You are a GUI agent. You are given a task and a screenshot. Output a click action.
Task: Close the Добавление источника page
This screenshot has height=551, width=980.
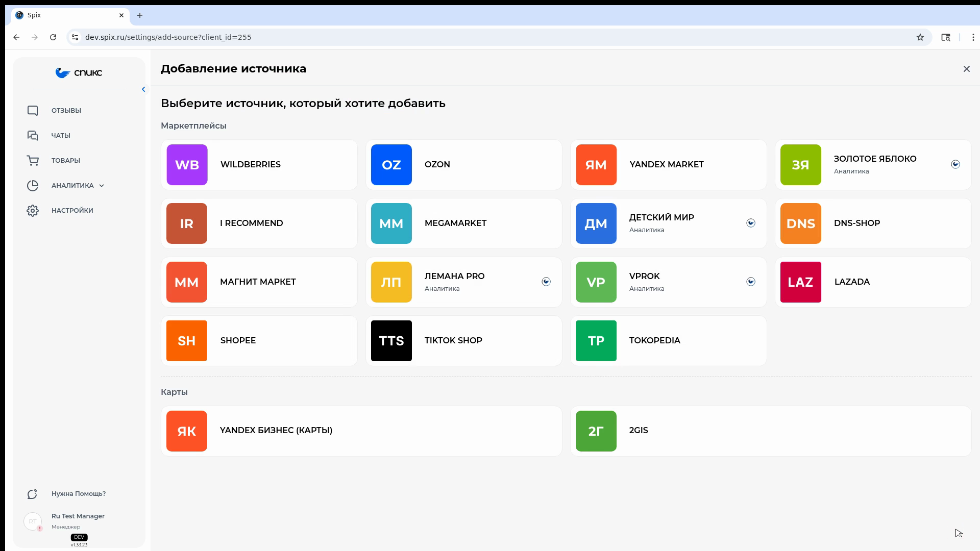pyautogui.click(x=967, y=69)
